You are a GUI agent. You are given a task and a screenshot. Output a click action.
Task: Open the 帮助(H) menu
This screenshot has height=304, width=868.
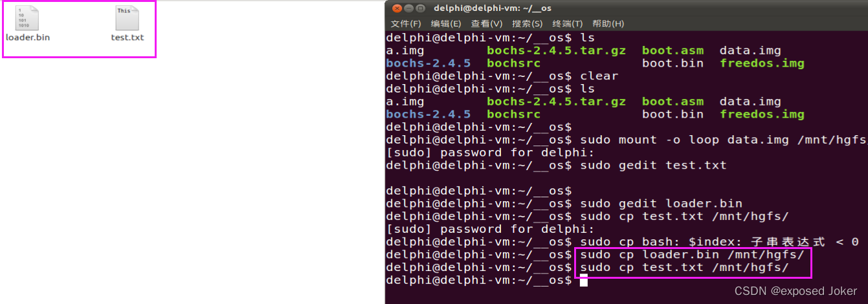click(x=608, y=24)
